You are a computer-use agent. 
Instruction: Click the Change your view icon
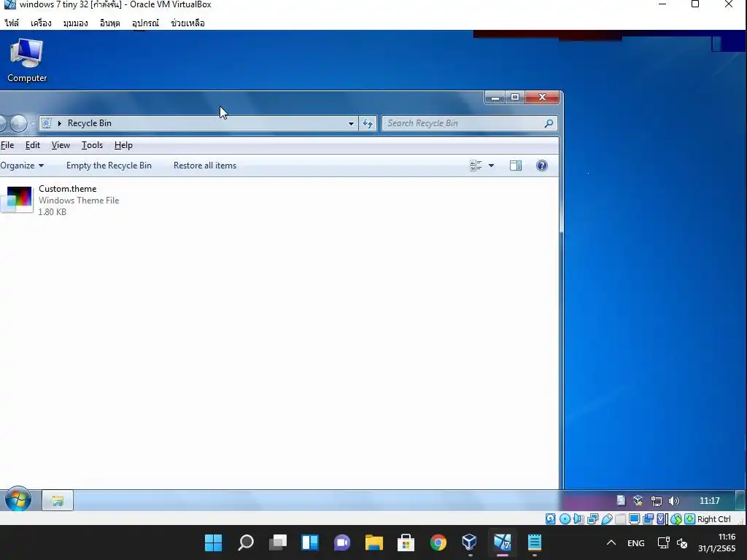[476, 166]
